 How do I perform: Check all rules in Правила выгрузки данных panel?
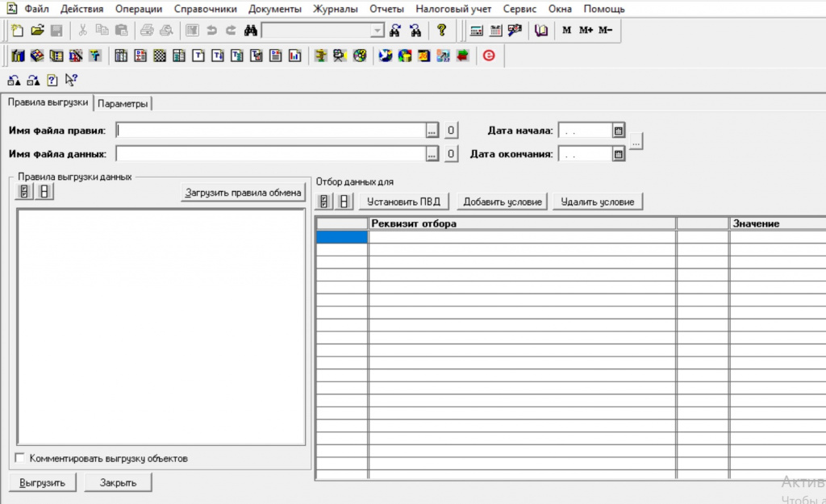[24, 192]
